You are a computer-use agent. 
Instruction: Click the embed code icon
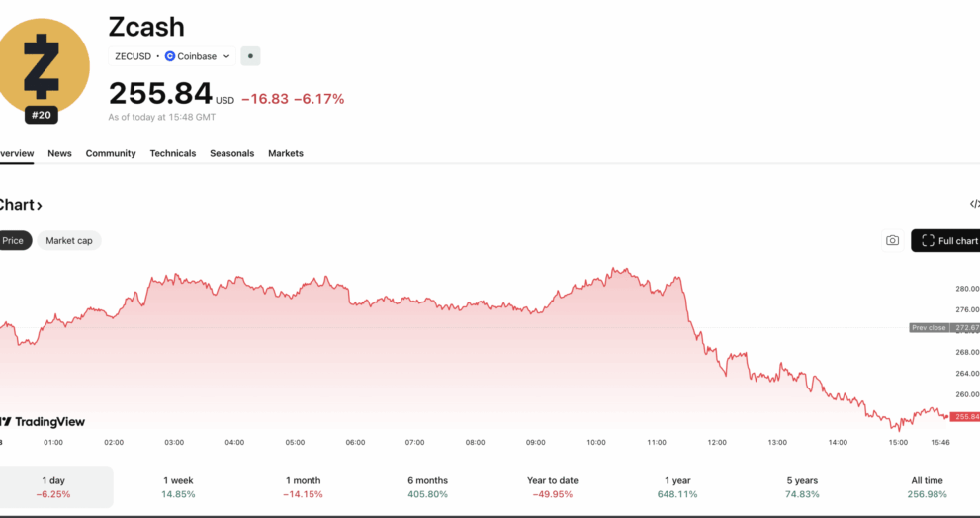974,205
